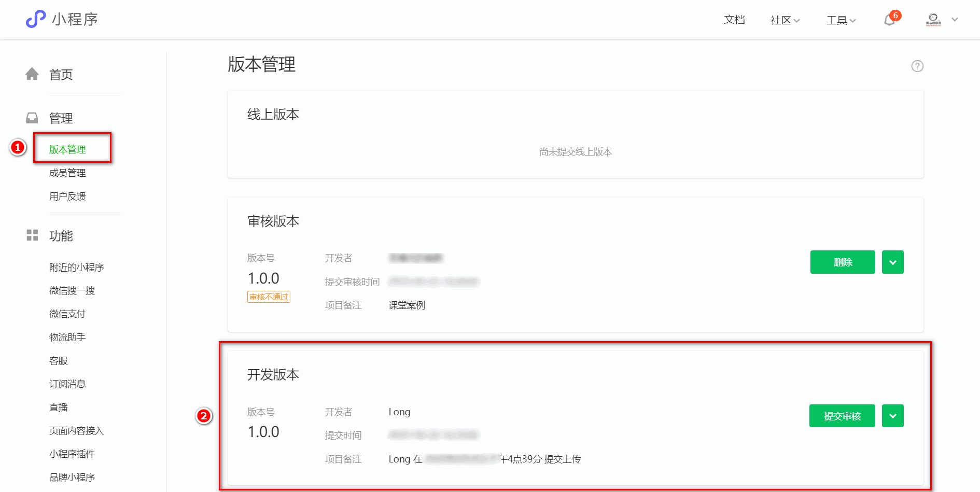The height and width of the screenshot is (492, 980).
Task: Click the grid icon beside 功能
Action: [x=32, y=235]
